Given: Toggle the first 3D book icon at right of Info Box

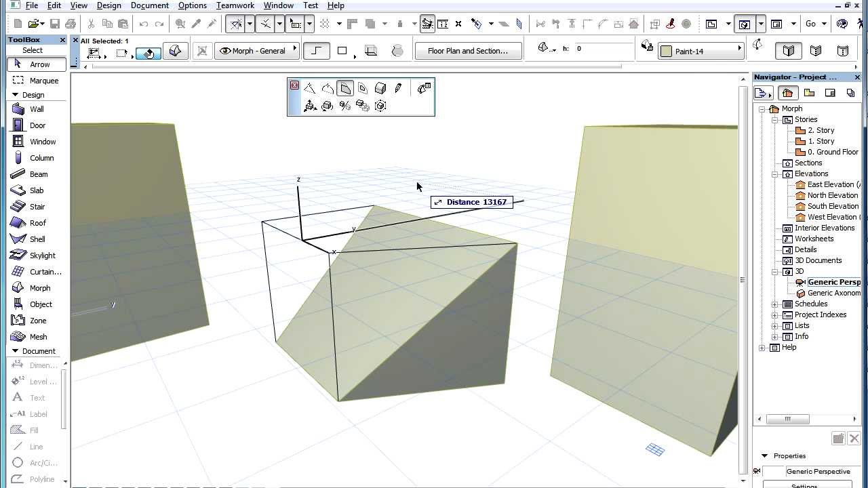Looking at the screenshot, I should point(789,51).
